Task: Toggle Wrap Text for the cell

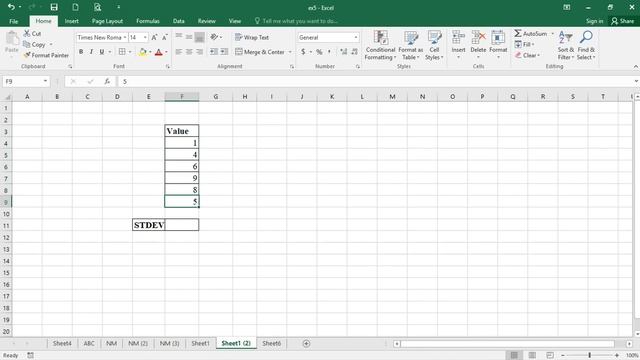Action: click(252, 37)
